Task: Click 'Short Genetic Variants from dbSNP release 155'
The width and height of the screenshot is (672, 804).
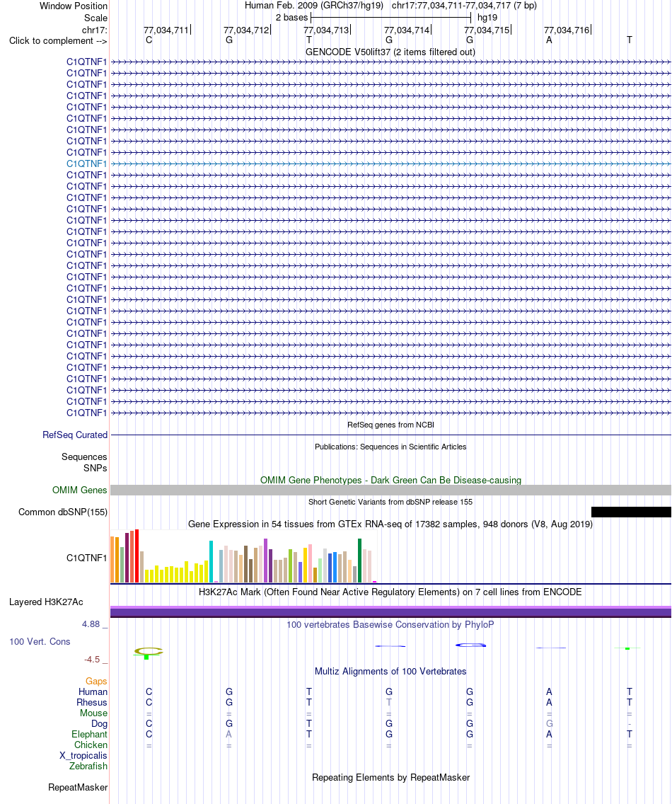Action: (390, 502)
